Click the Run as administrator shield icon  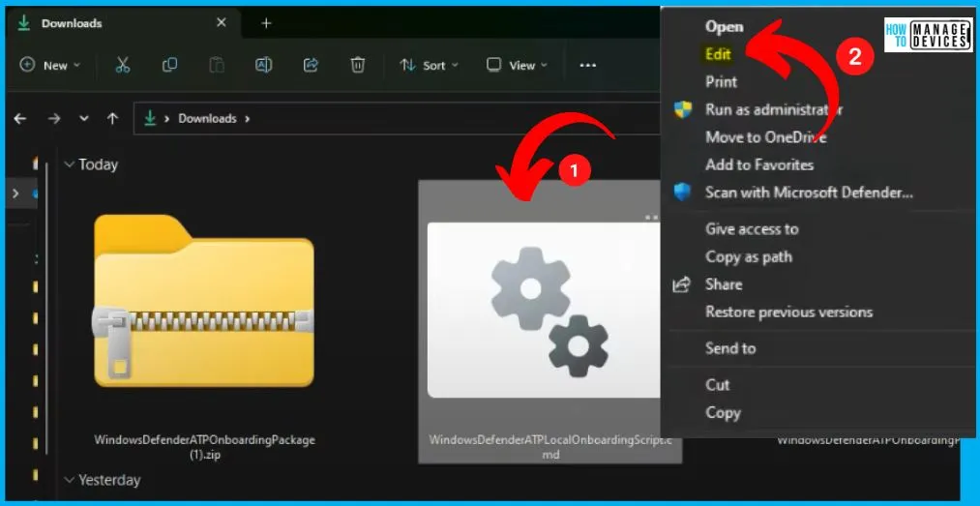click(x=682, y=110)
